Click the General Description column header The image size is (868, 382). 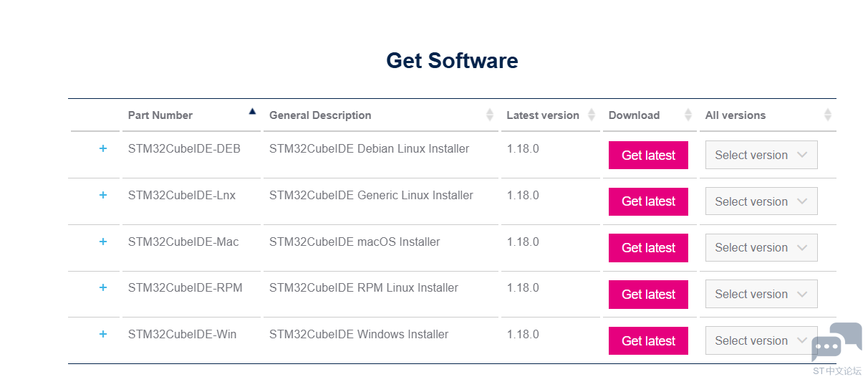[320, 115]
